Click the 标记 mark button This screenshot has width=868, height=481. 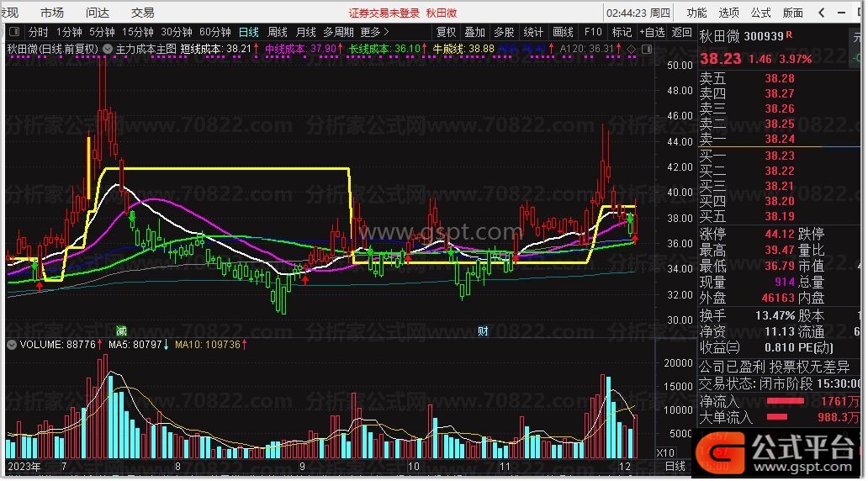(x=621, y=32)
